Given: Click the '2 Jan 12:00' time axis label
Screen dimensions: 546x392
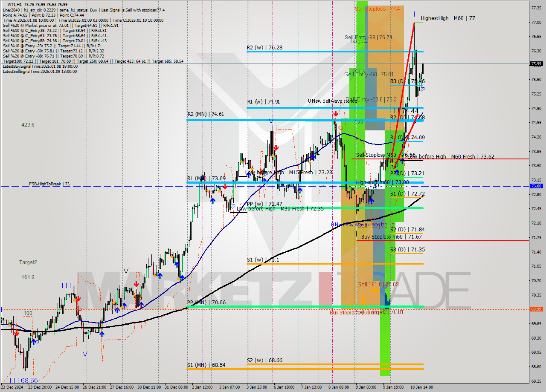Looking at the screenshot, I should (202, 387).
